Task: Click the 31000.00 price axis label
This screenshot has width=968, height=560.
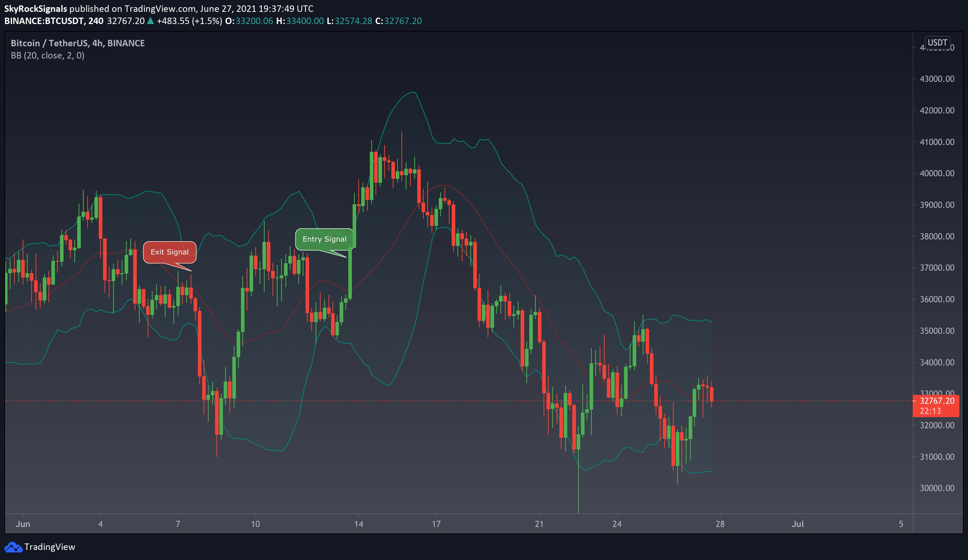Action: point(937,457)
